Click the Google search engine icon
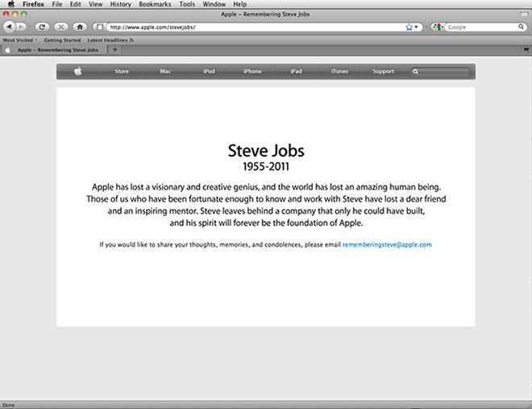The image size is (532, 409). click(x=437, y=27)
